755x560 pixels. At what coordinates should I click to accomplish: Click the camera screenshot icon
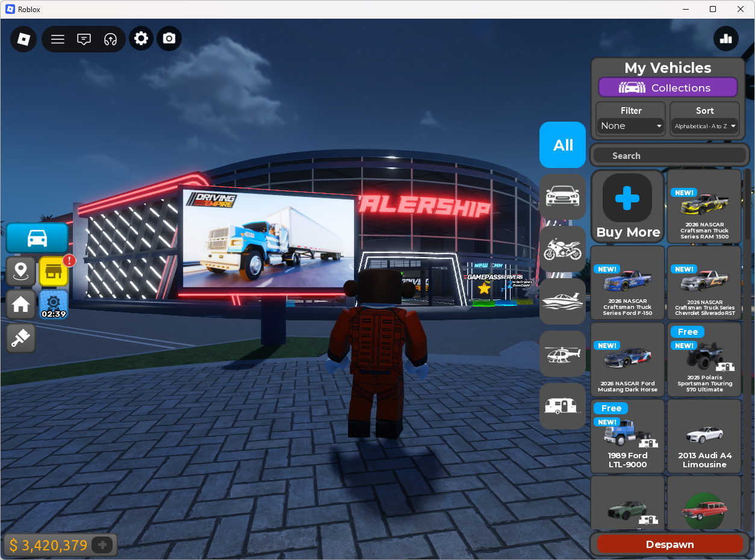point(169,39)
